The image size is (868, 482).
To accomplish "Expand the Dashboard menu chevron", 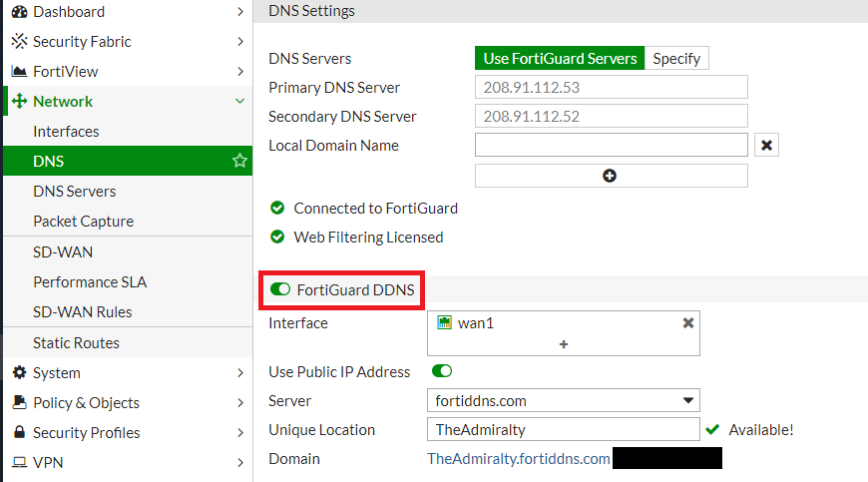I will pyautogui.click(x=240, y=12).
